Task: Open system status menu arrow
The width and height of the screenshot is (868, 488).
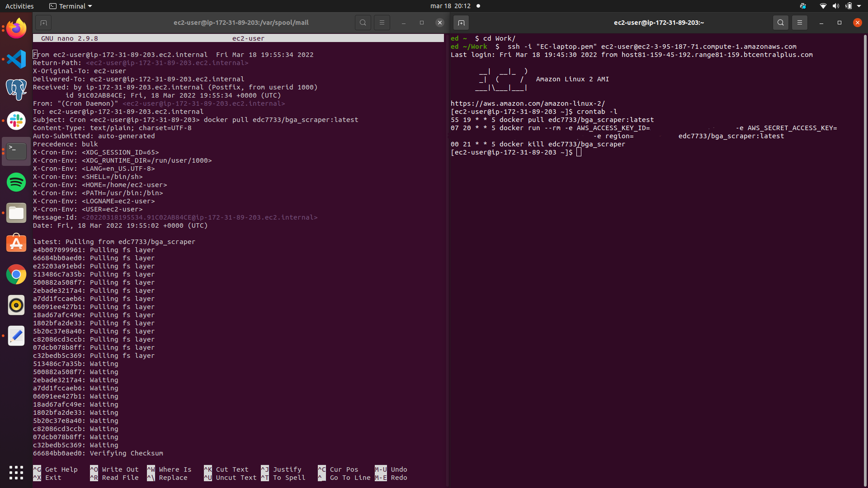Action: click(859, 6)
